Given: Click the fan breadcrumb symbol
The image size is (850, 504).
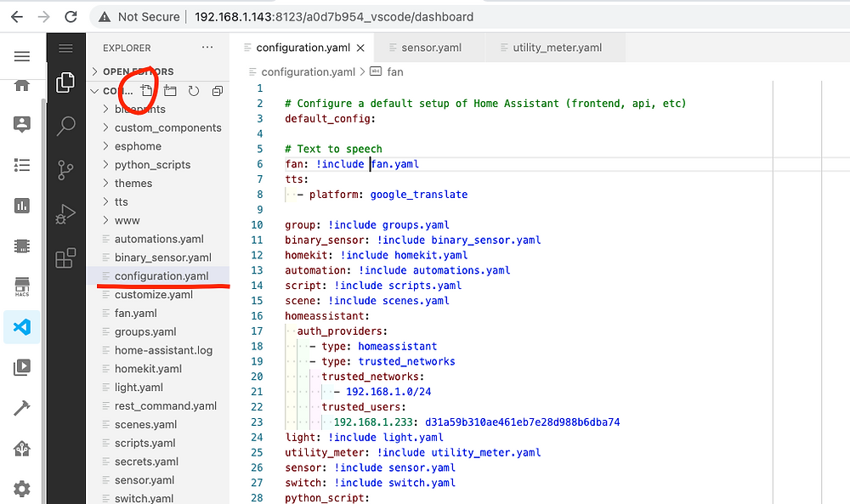Looking at the screenshot, I should [x=395, y=72].
